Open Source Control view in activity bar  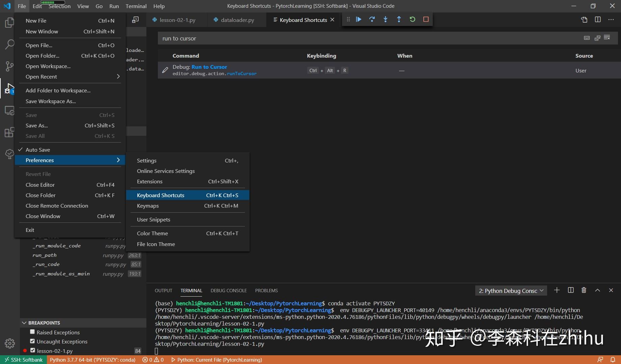tap(9, 66)
